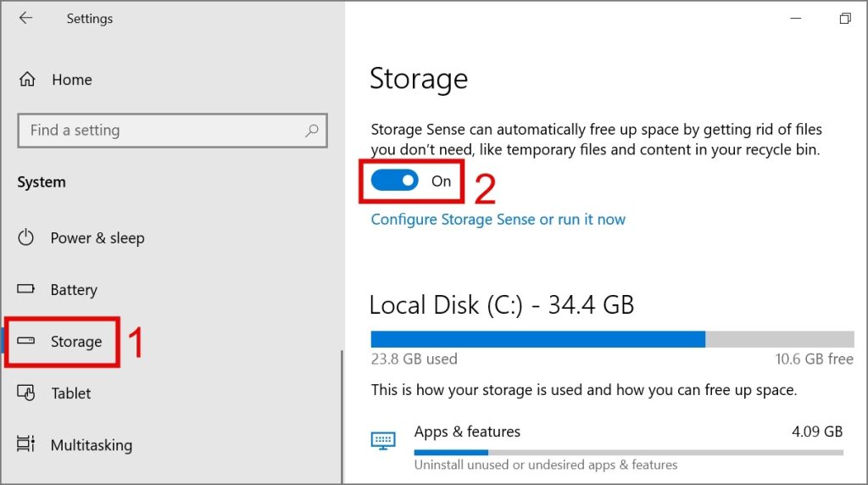The width and height of the screenshot is (868, 485).
Task: Turn off the Storage Sense toggle
Action: pyautogui.click(x=395, y=181)
